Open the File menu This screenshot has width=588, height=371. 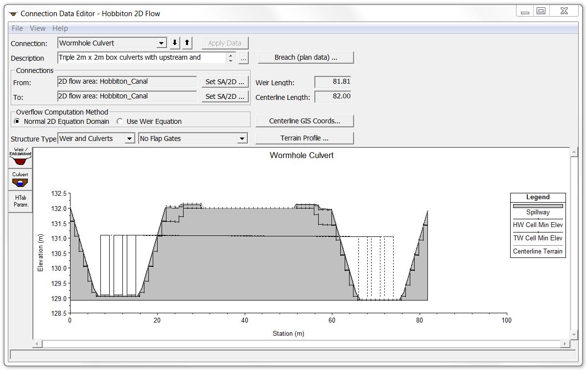point(17,28)
